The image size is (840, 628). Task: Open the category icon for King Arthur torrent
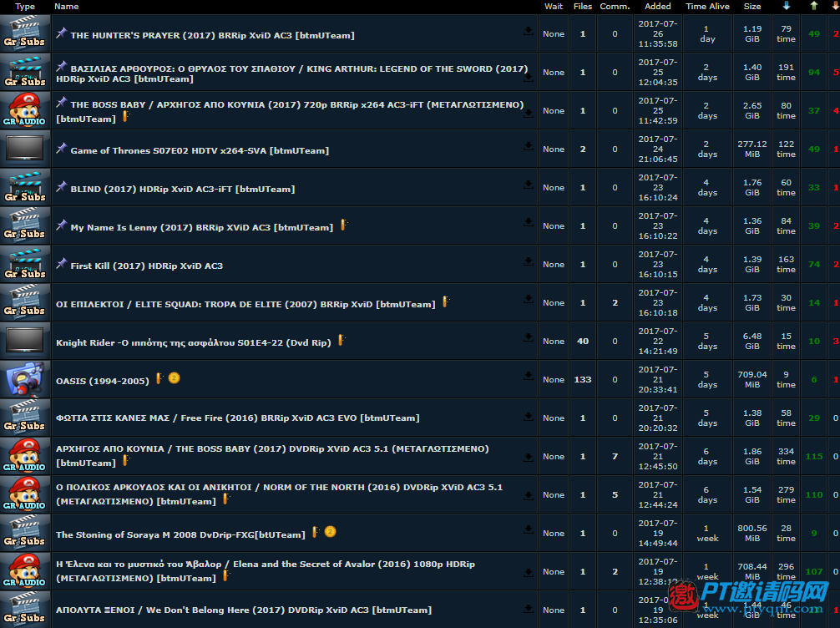point(25,72)
